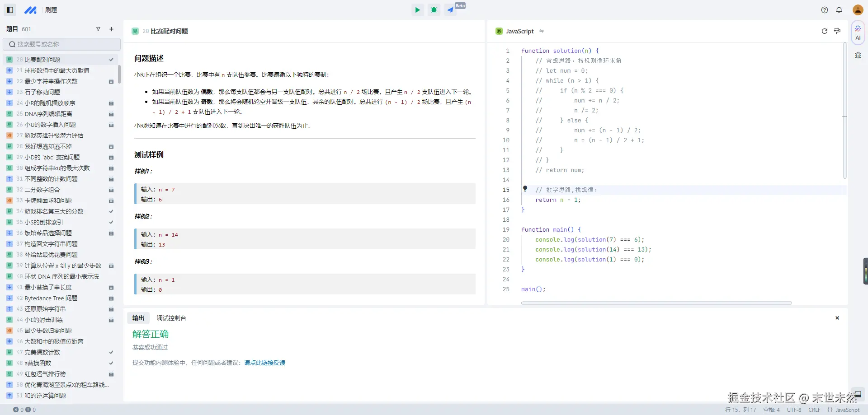Run the code with the green play button
868x415 pixels.
[417, 10]
